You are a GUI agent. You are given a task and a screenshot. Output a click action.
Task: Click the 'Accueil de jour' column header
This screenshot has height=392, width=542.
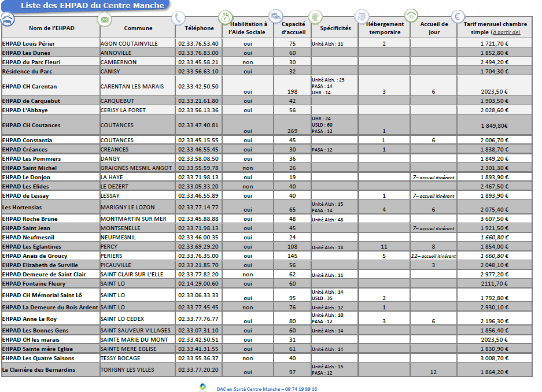pos(434,28)
